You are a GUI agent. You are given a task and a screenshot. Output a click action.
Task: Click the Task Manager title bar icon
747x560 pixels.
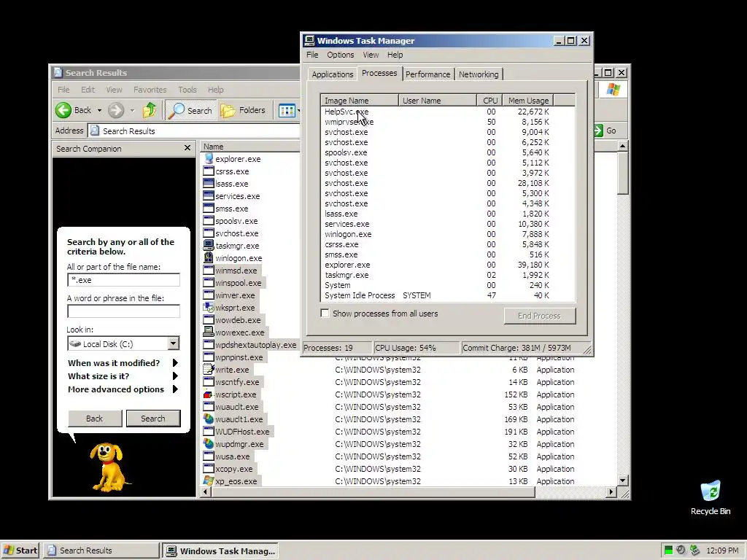coord(309,41)
